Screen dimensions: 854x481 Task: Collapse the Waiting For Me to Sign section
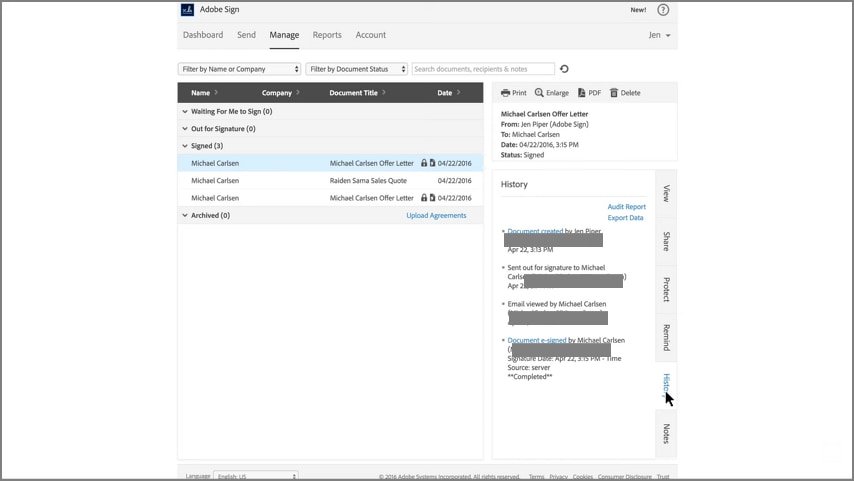pos(185,112)
